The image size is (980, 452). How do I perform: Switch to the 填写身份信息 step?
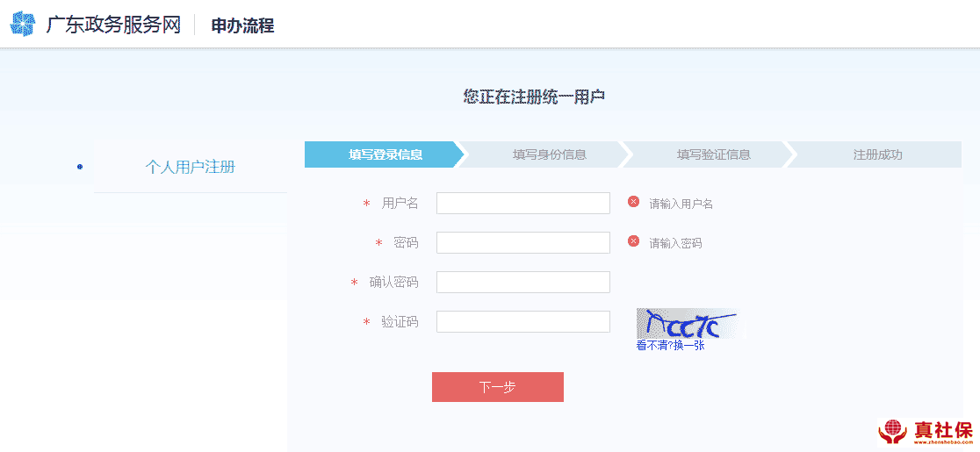pos(549,154)
